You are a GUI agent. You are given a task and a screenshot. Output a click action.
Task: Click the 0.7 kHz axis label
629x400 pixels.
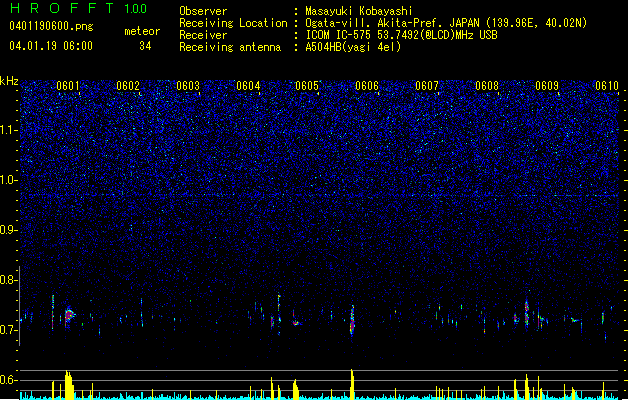tap(9, 330)
